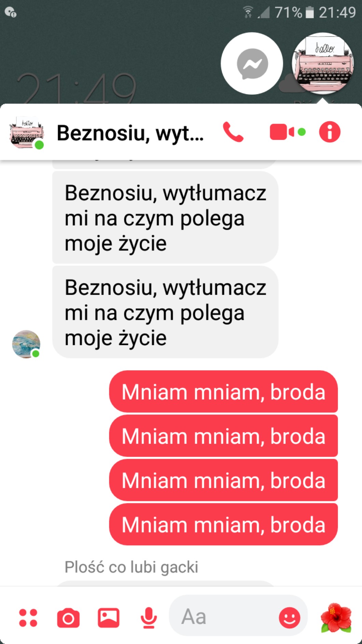Tap the typewriter chat head bubble
362x644 pixels.
323,63
